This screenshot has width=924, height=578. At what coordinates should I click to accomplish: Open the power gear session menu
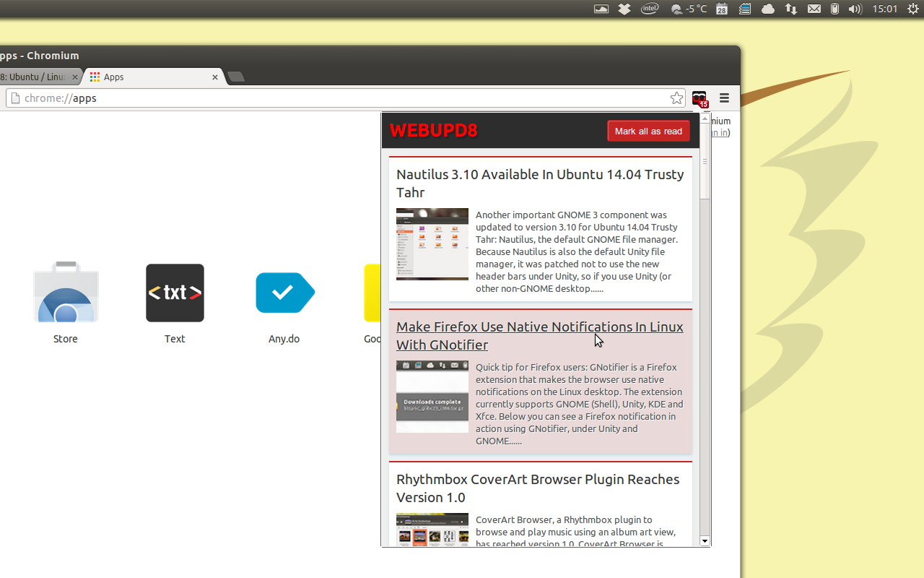pos(912,9)
